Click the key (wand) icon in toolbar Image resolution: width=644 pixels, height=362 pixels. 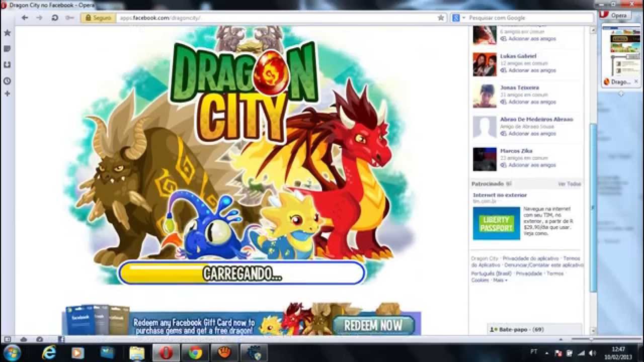(x=70, y=18)
